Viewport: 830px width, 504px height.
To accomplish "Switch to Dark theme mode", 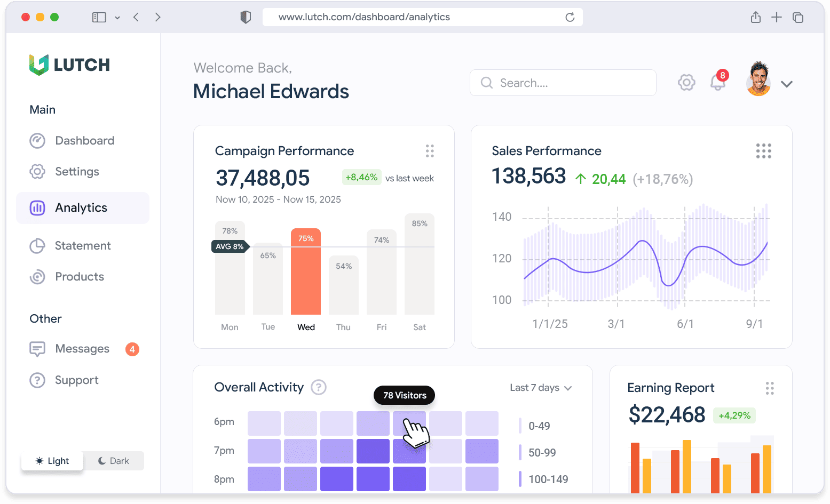I will (114, 461).
